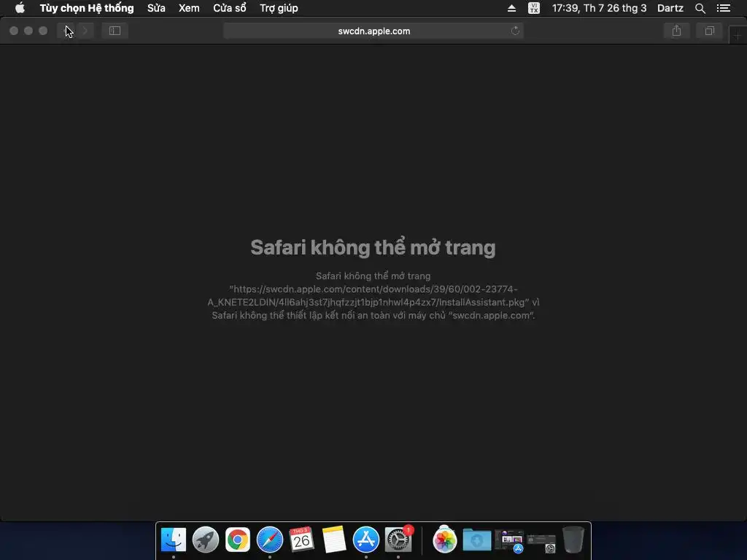Open App Store from the Dock

(366, 540)
